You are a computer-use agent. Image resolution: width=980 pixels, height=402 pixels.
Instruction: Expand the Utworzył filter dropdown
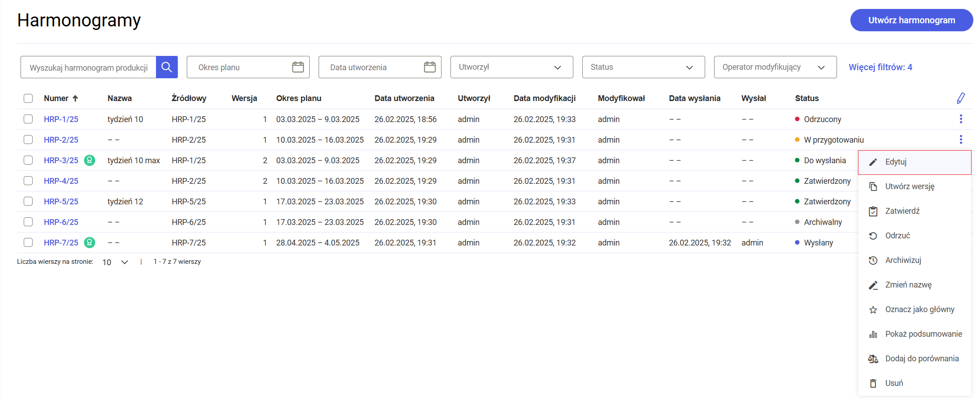click(x=512, y=67)
